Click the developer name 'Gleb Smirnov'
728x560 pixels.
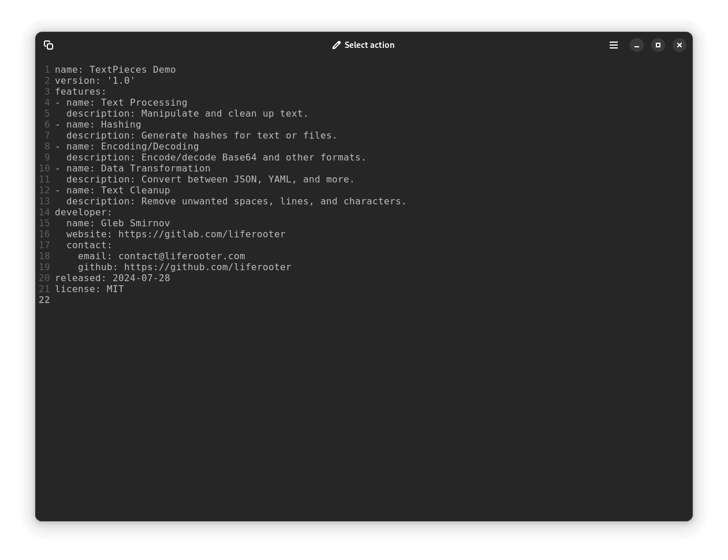pos(135,223)
